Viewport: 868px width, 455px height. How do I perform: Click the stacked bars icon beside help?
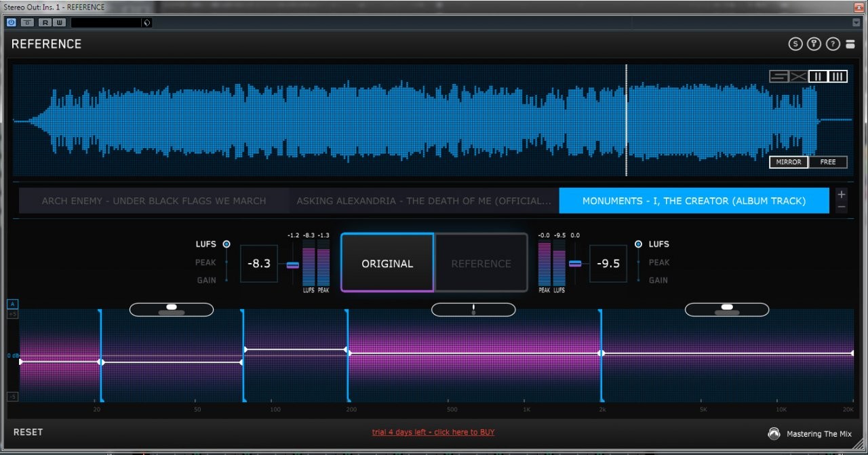tap(852, 44)
